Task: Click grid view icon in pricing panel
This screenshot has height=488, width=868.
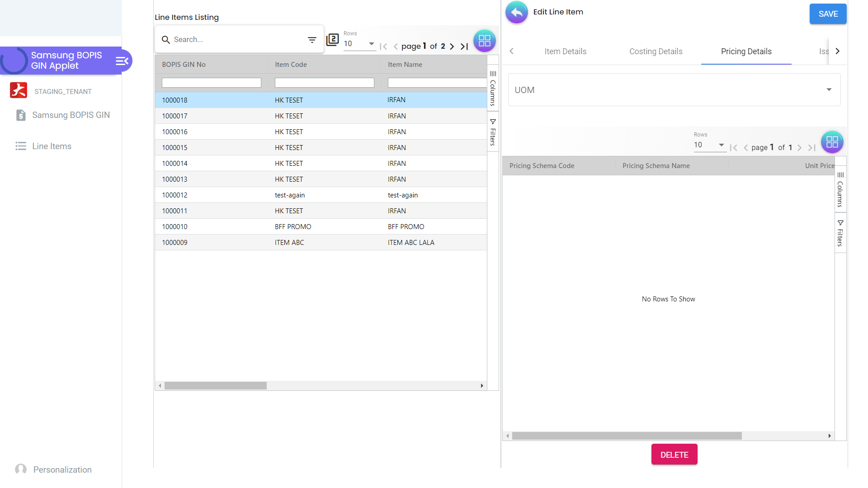Action: click(x=832, y=142)
